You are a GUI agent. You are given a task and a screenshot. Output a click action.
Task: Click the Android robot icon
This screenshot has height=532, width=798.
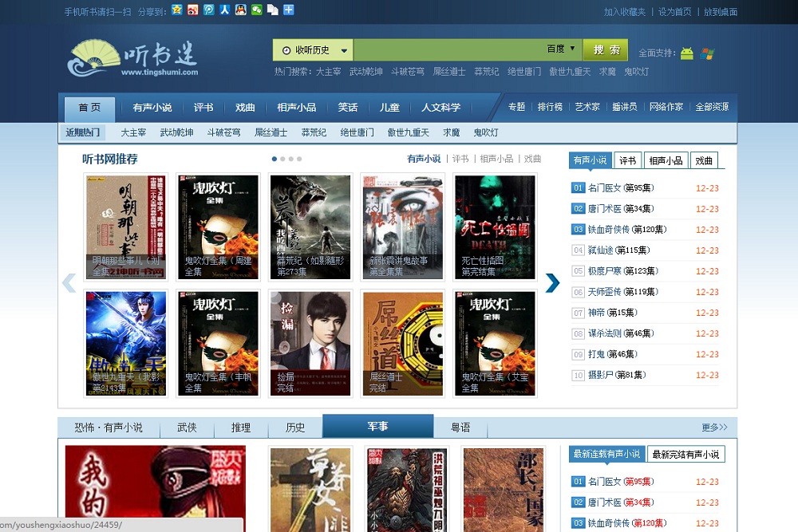(687, 53)
